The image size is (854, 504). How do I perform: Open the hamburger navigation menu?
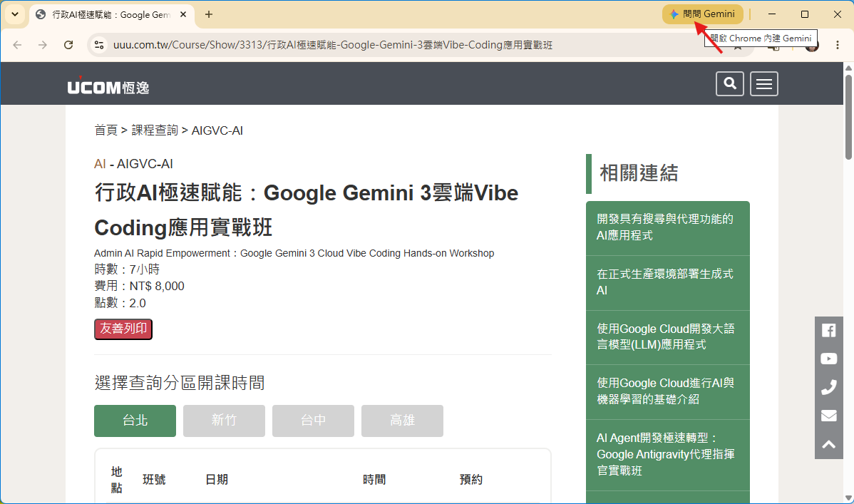tap(764, 83)
